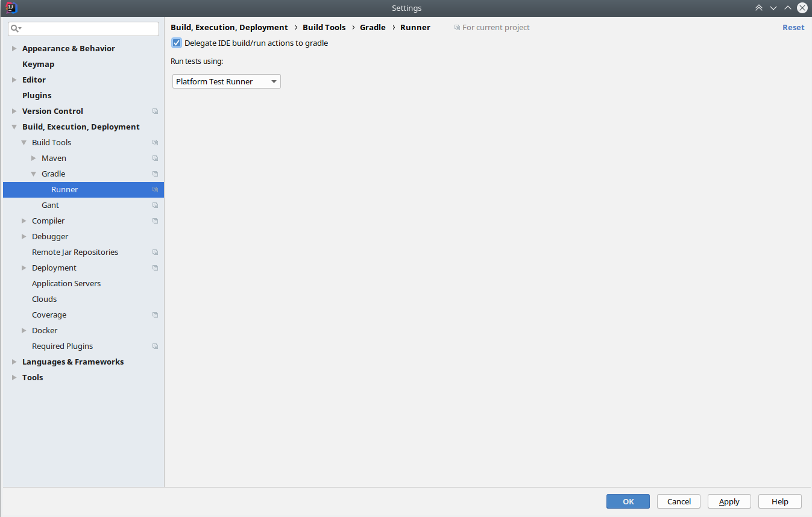Click the IntelliJ IDEA logo in title bar
Screen dimensions: 812x517
11,8
